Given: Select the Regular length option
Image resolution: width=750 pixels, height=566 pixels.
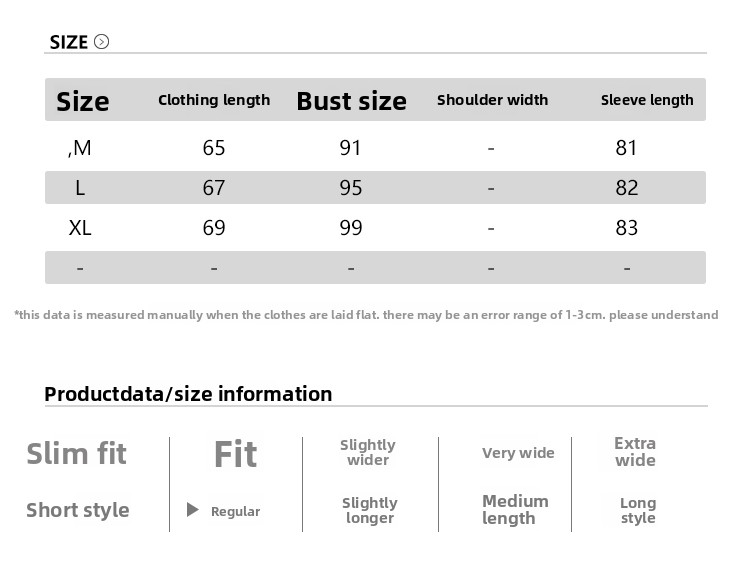Looking at the screenshot, I should point(235,511).
